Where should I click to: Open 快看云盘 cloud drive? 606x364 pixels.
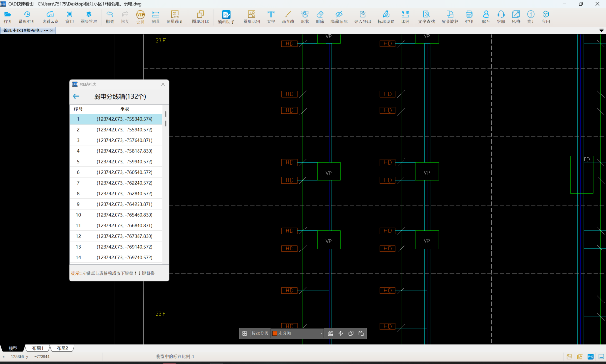pos(50,17)
